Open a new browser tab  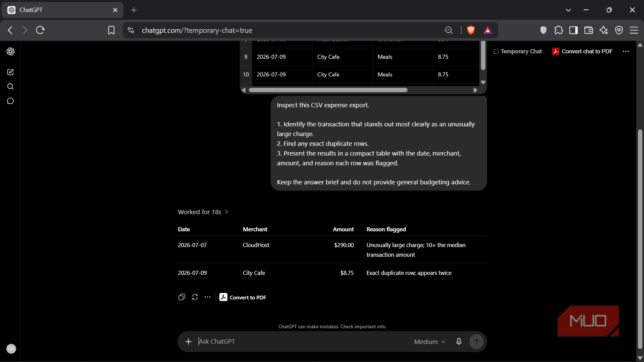tap(134, 10)
